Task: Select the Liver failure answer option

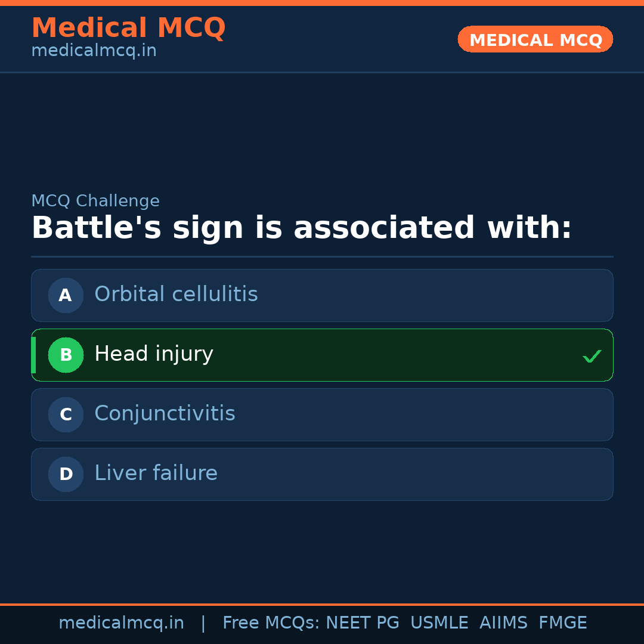Action: click(322, 474)
